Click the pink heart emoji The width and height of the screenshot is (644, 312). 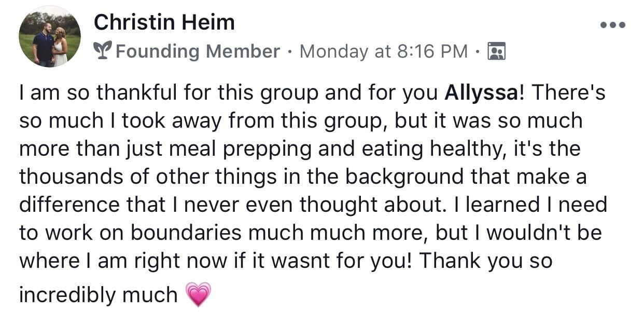tap(199, 294)
